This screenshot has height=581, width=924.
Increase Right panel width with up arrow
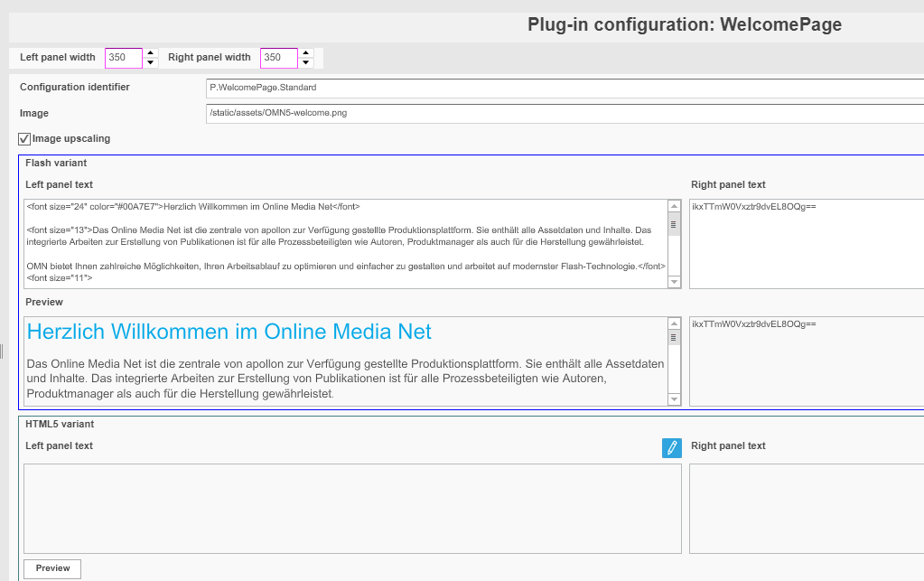pyautogui.click(x=306, y=52)
